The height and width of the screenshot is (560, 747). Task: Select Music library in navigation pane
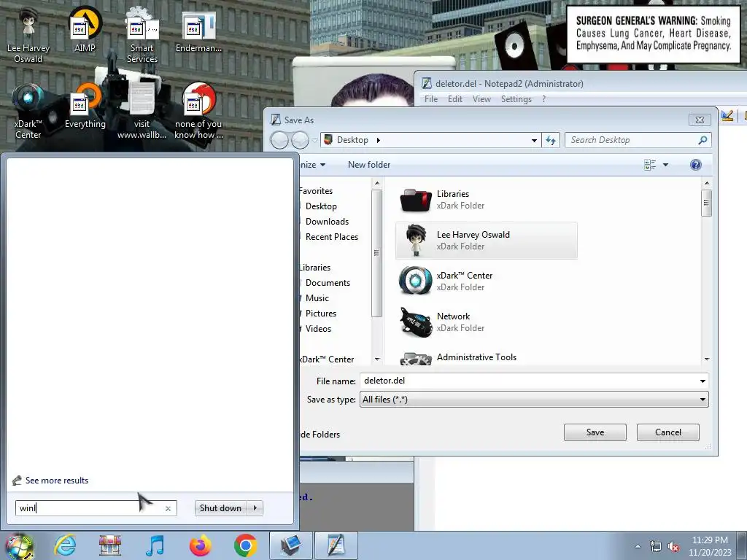coord(317,298)
